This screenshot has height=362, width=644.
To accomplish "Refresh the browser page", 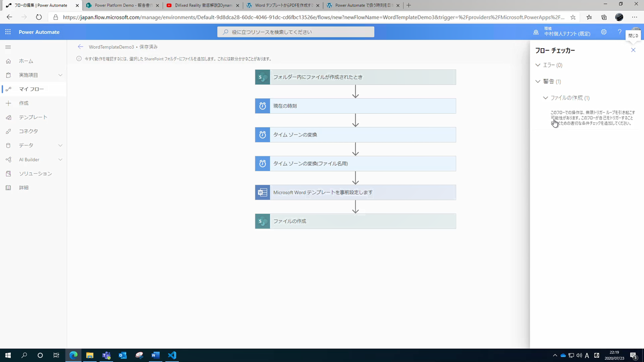I will tap(39, 17).
